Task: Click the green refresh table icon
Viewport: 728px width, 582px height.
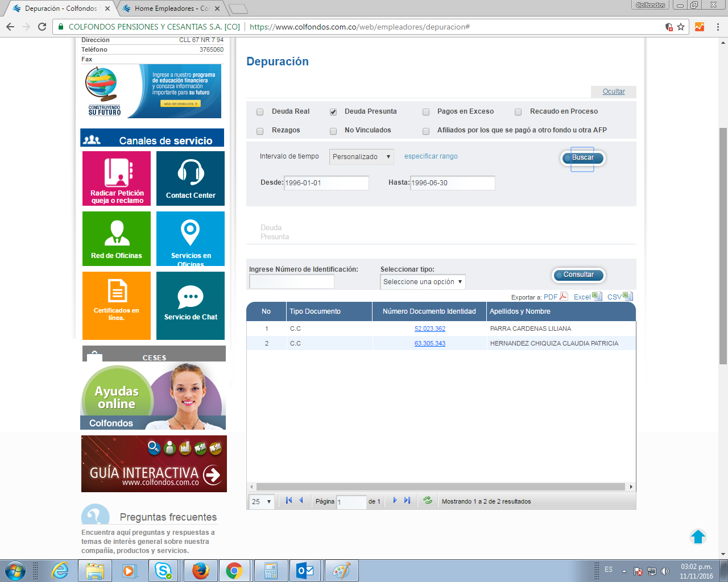Action: (428, 501)
